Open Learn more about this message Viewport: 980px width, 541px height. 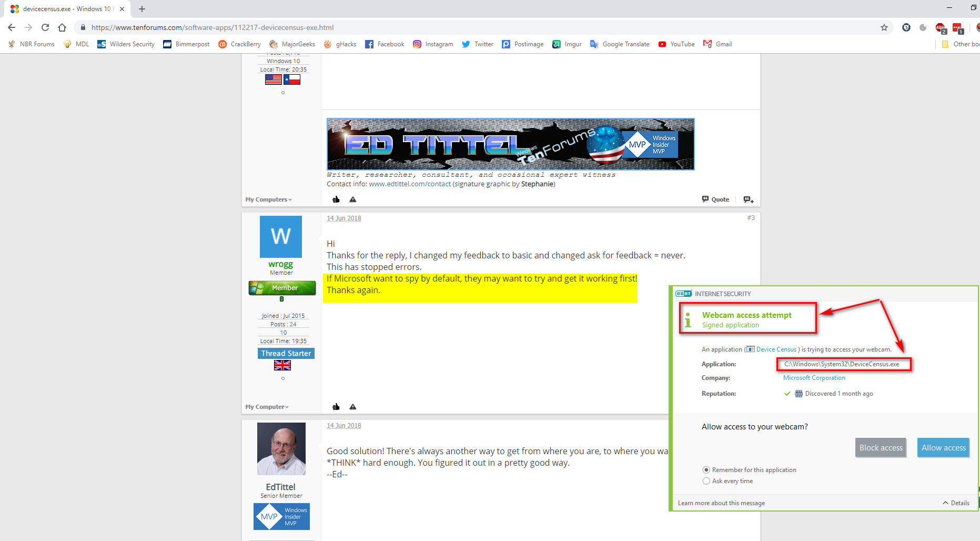[x=721, y=503]
